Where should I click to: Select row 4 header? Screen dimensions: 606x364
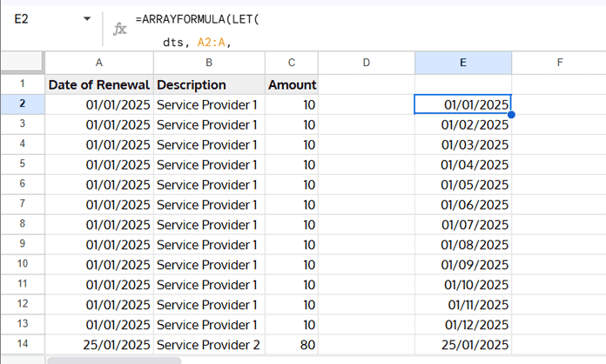point(23,145)
